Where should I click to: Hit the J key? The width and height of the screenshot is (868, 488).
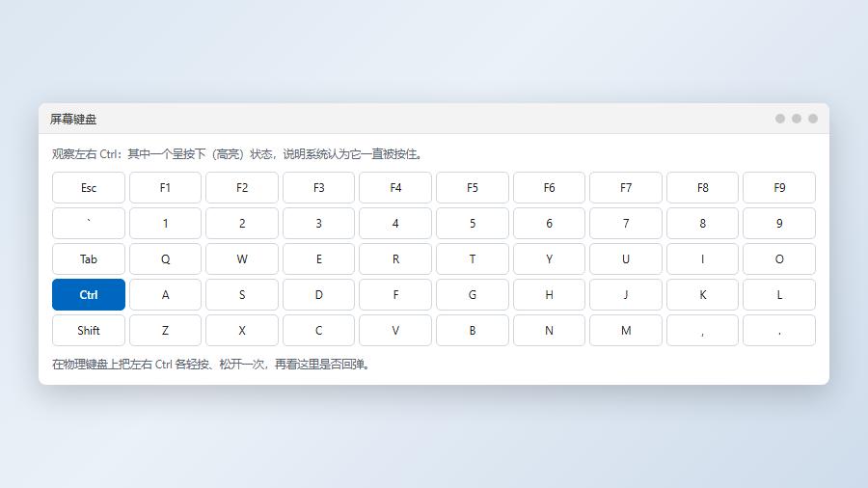click(x=626, y=295)
